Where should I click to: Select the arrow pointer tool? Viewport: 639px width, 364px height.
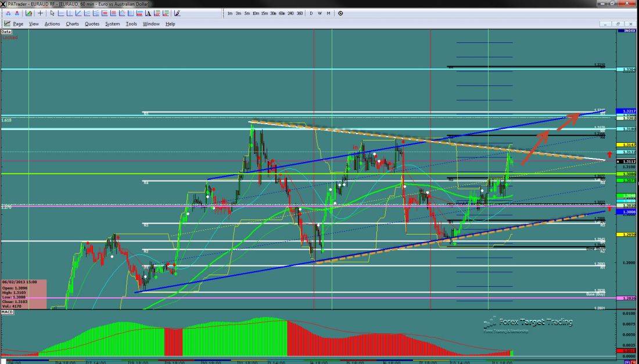(x=52, y=13)
